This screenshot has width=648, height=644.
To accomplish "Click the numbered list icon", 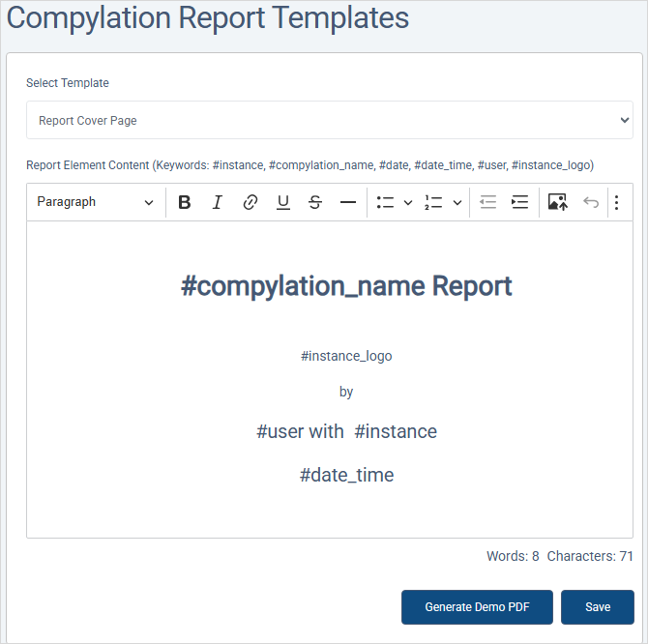I will tap(433, 202).
